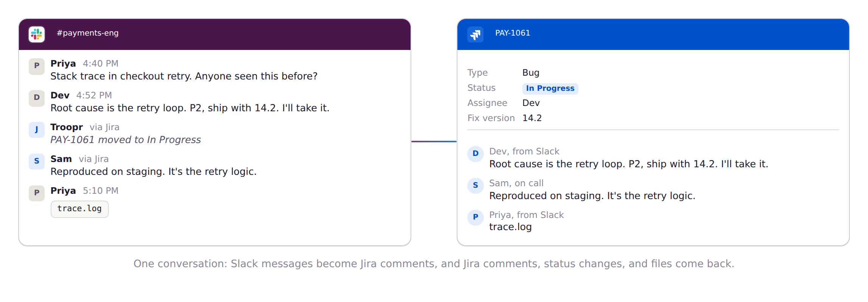The image size is (868, 302).
Task: Click the Troopr bot J avatar
Action: click(x=37, y=130)
